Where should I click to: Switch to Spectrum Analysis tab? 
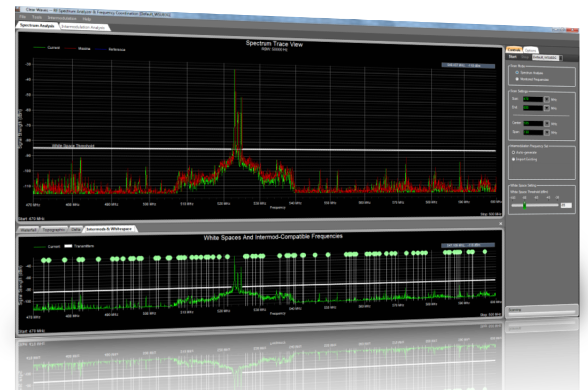[37, 26]
